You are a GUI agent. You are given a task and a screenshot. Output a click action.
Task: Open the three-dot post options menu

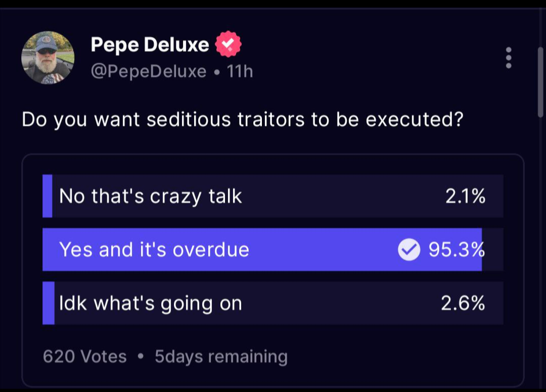[x=508, y=58]
